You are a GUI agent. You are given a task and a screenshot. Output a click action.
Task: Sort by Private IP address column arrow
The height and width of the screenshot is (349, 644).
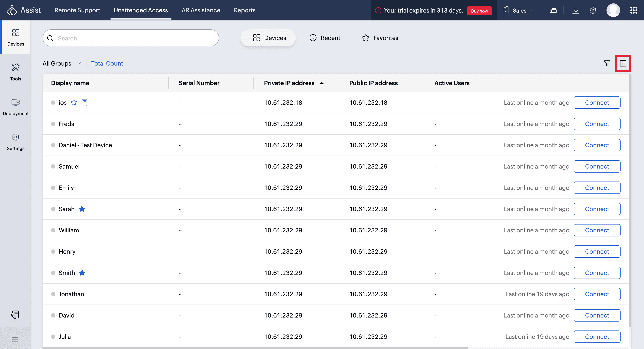pyautogui.click(x=322, y=83)
